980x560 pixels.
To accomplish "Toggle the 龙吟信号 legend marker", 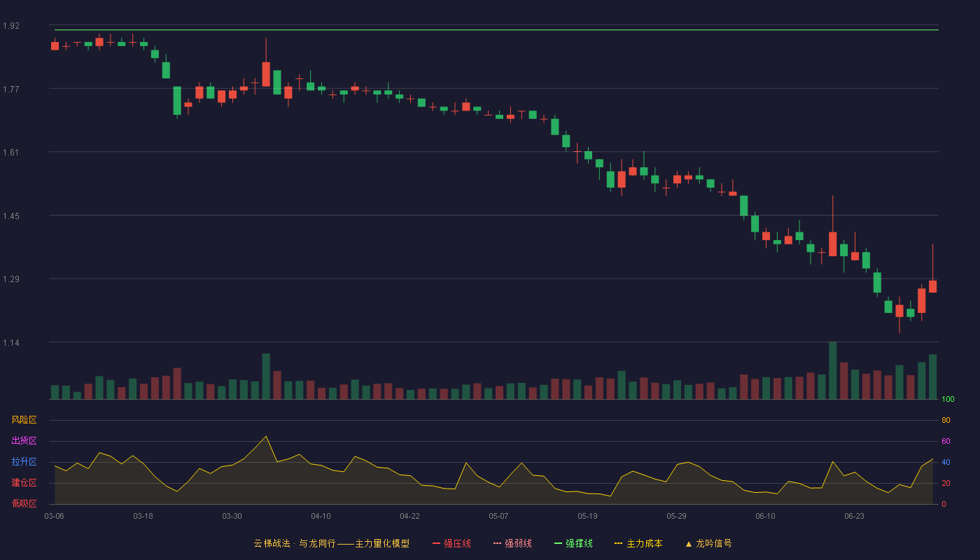I will pyautogui.click(x=708, y=543).
